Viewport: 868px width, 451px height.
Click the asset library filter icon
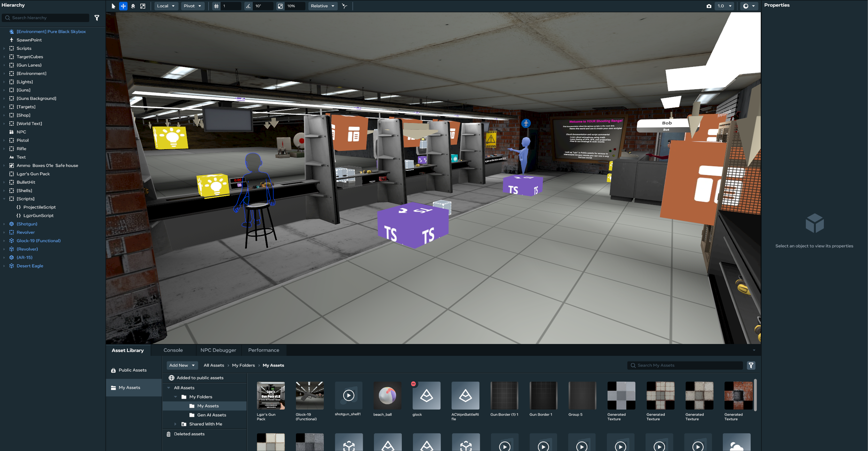(751, 365)
